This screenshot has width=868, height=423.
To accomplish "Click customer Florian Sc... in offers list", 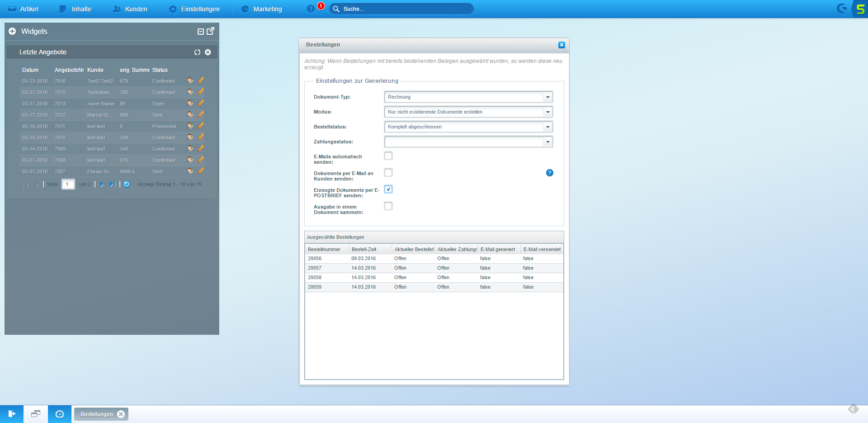I will (100, 171).
